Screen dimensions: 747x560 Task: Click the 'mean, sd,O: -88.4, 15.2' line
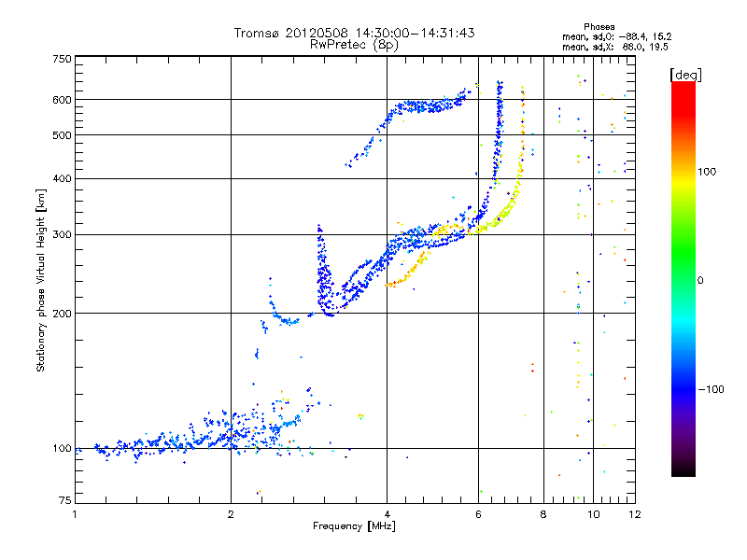pyautogui.click(x=617, y=36)
